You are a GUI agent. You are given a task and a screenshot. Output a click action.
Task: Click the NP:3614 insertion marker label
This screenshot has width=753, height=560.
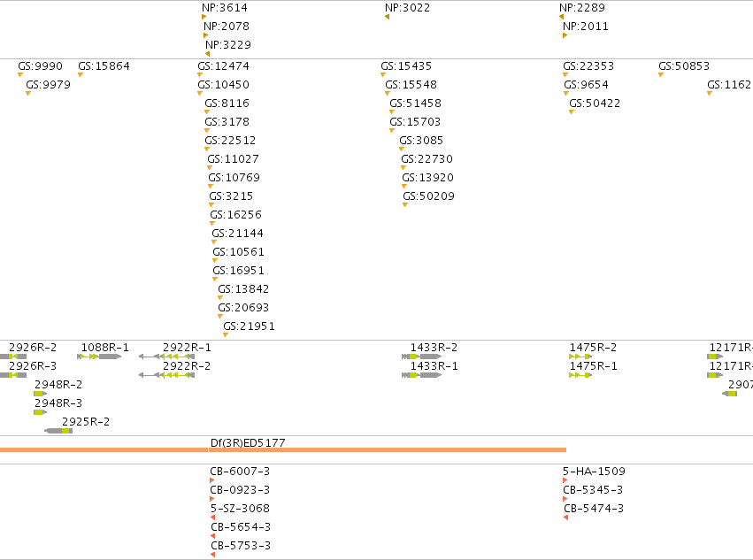click(x=224, y=8)
